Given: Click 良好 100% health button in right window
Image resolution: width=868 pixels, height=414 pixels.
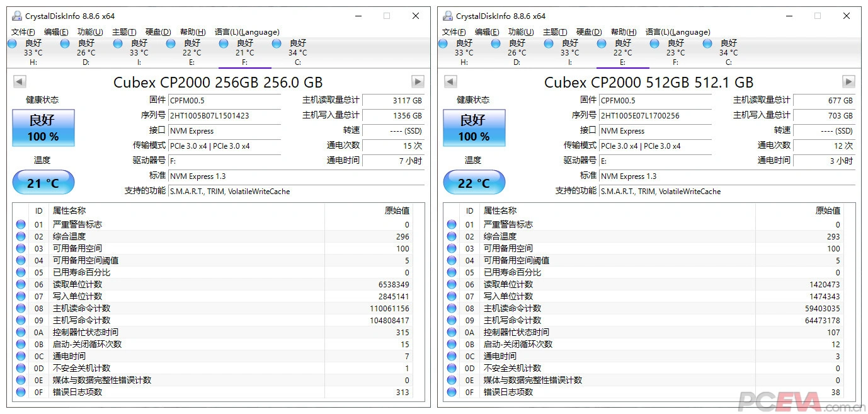Looking at the screenshot, I should point(474,128).
